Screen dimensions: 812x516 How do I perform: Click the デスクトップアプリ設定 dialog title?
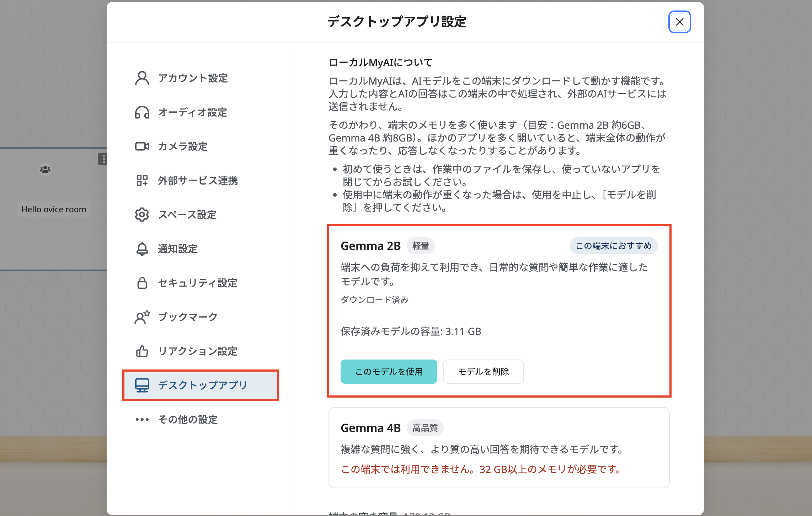click(397, 22)
